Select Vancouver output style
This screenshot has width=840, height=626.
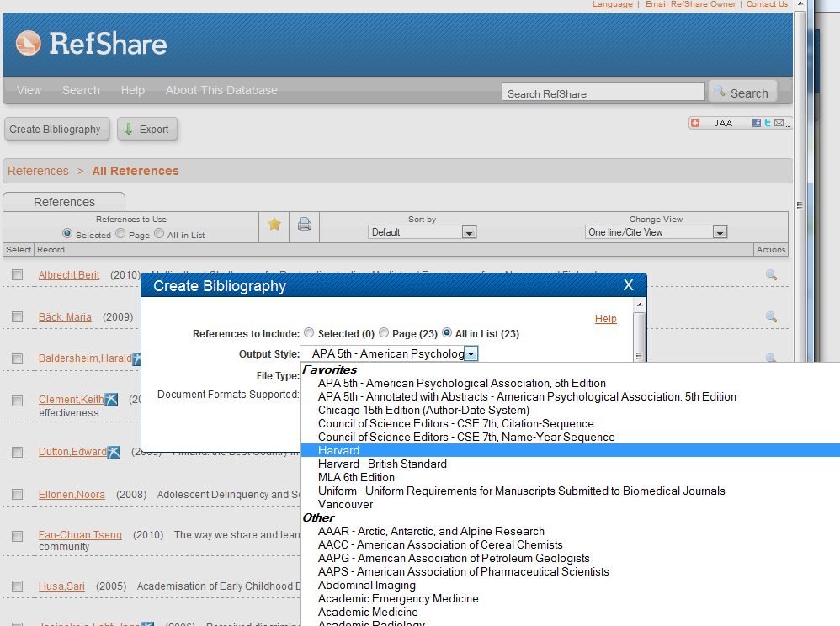coord(346,505)
